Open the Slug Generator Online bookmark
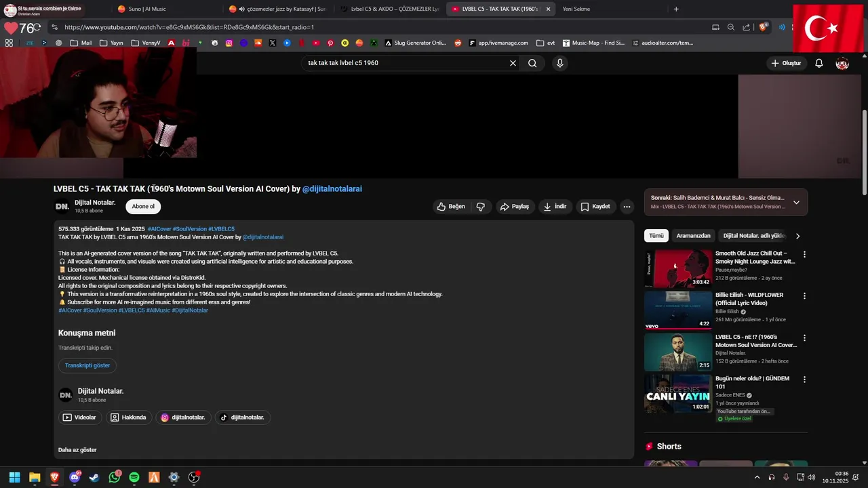Viewport: 868px width, 488px height. (415, 43)
